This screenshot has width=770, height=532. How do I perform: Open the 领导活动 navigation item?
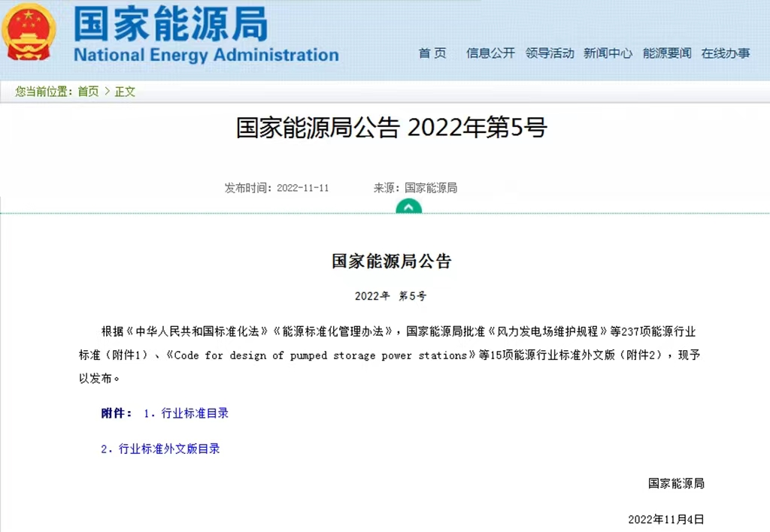tap(550, 53)
